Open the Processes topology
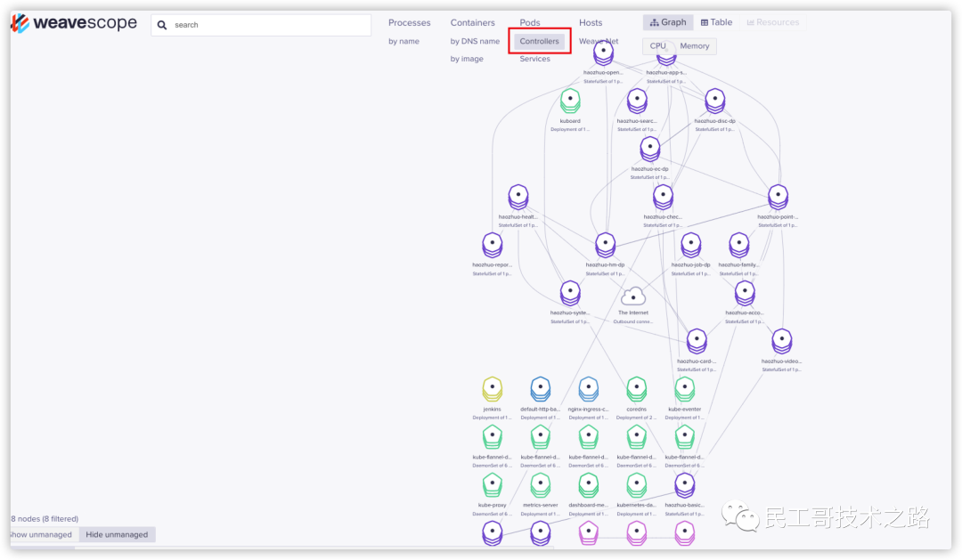This screenshot has height=560, width=962. click(x=409, y=22)
